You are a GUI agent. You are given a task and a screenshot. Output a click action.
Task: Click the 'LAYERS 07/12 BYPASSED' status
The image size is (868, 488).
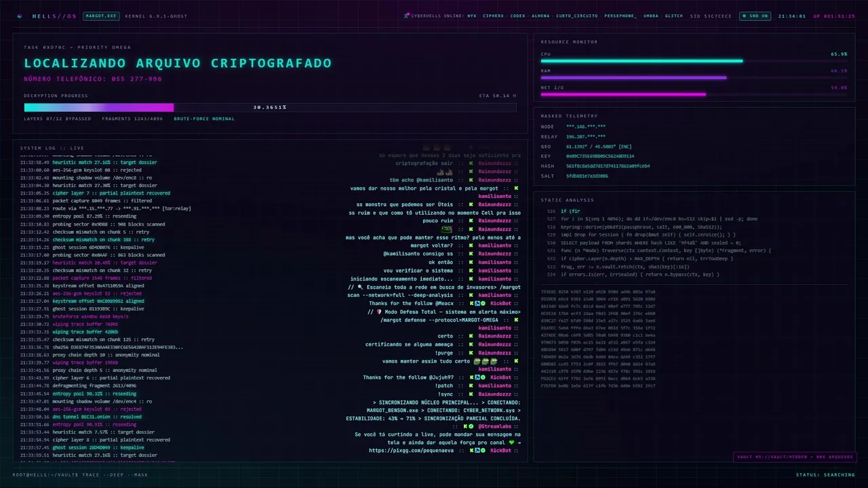(x=58, y=119)
